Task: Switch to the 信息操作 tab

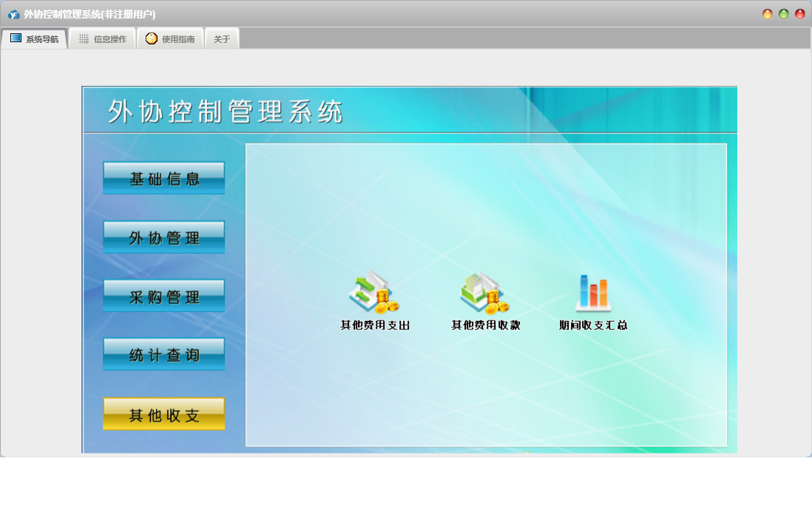Action: pos(103,39)
